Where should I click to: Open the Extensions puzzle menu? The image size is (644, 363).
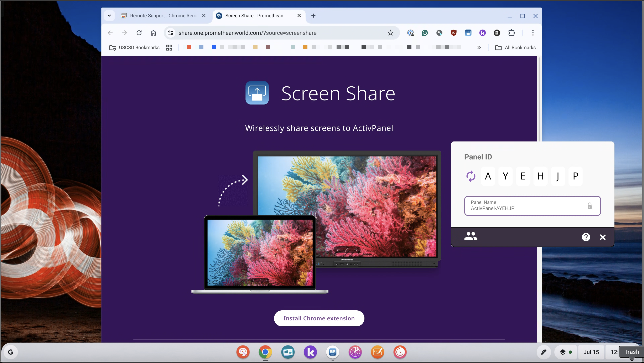[511, 33]
